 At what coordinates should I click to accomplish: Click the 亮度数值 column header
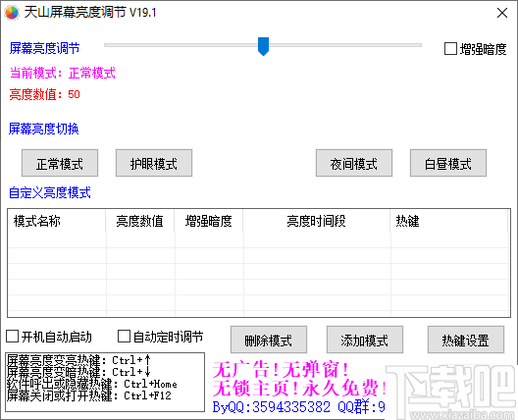pos(140,221)
